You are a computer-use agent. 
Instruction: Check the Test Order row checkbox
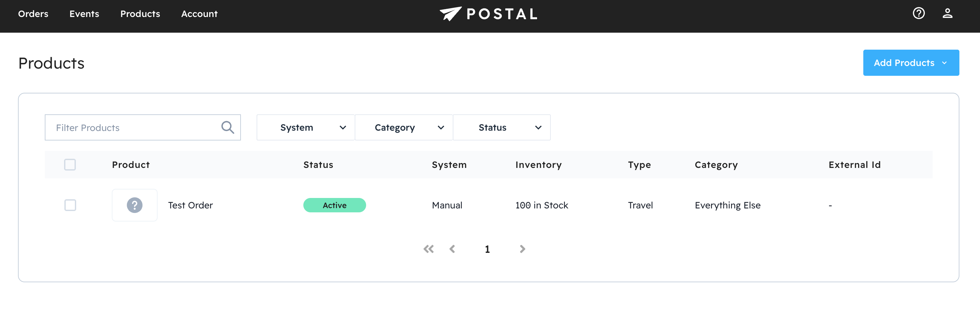pos(70,205)
